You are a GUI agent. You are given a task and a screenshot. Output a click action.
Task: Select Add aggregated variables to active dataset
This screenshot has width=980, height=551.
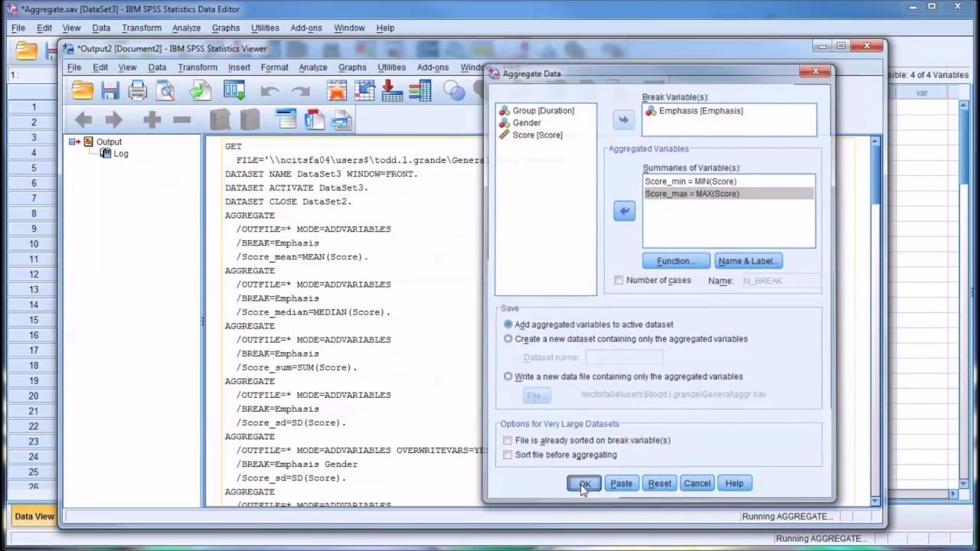pos(508,324)
